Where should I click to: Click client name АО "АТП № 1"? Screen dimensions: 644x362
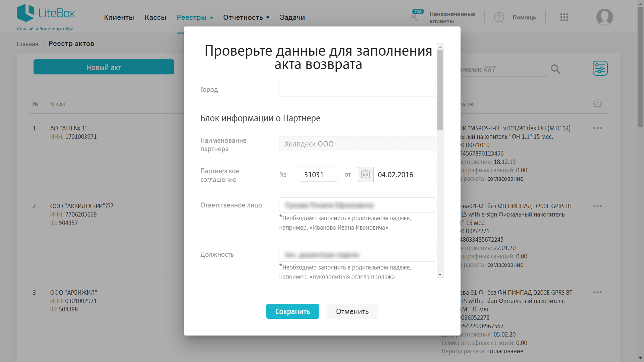tap(69, 128)
